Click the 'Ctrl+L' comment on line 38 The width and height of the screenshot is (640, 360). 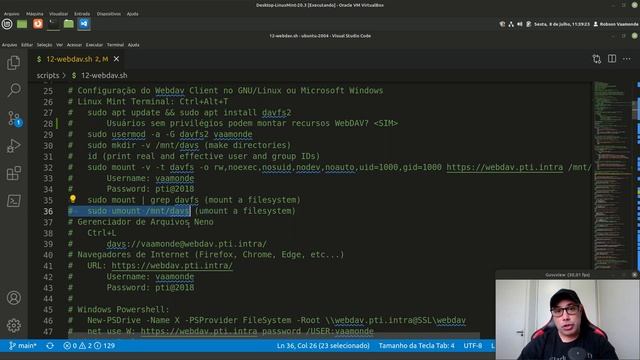(102, 233)
